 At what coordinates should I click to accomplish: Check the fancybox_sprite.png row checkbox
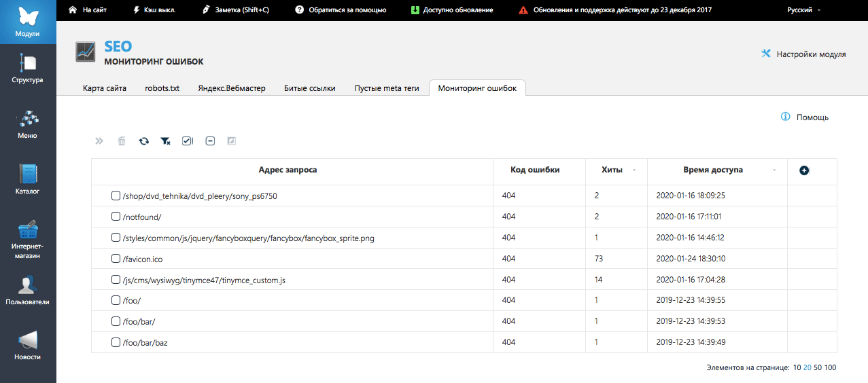click(x=116, y=238)
